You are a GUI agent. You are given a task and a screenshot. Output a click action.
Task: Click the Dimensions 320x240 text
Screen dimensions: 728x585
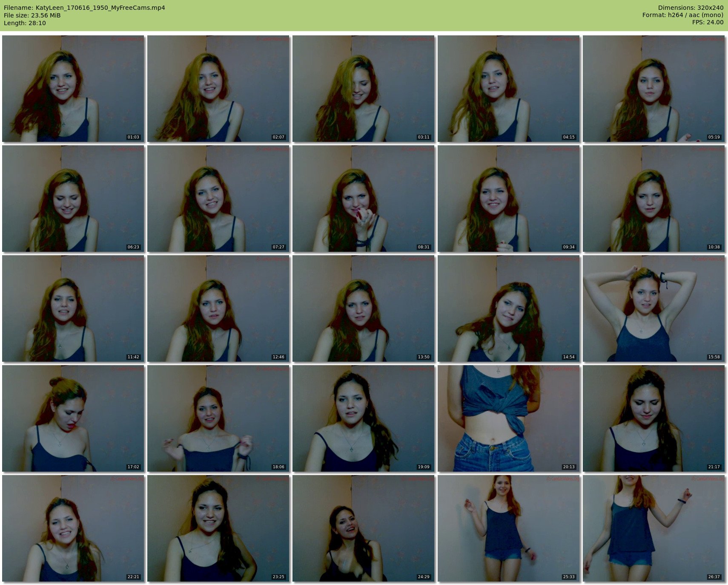point(691,8)
